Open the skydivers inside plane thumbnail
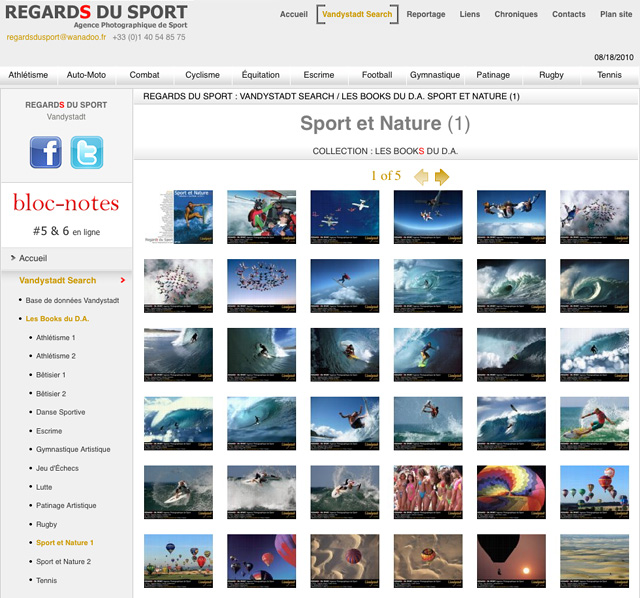This screenshot has height=598, width=640. click(262, 217)
